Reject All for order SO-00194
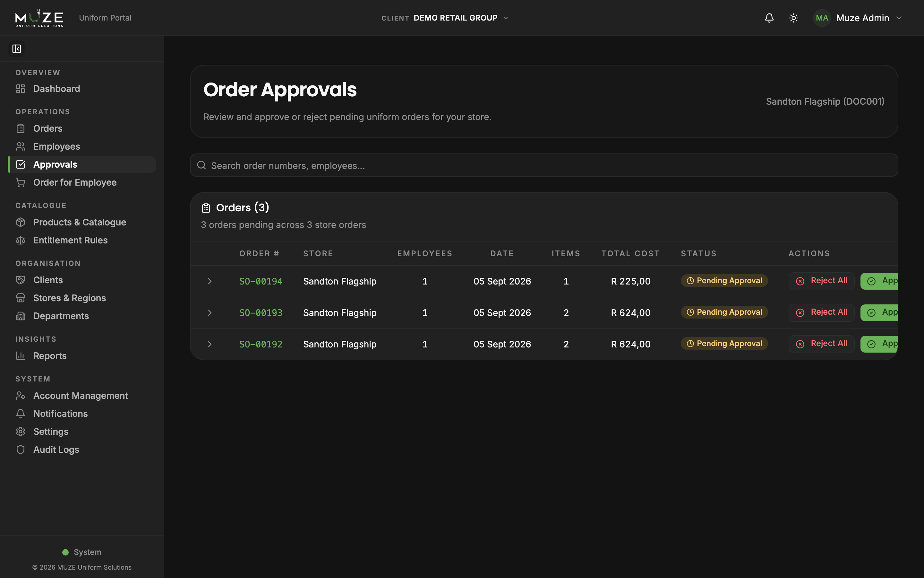This screenshot has width=924, height=578. click(x=821, y=281)
